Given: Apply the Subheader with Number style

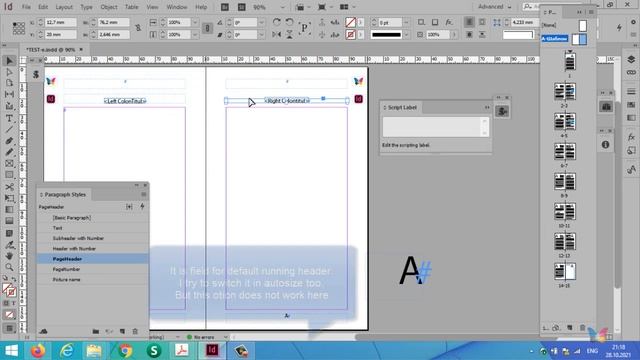Looking at the screenshot, I should 93,238.
